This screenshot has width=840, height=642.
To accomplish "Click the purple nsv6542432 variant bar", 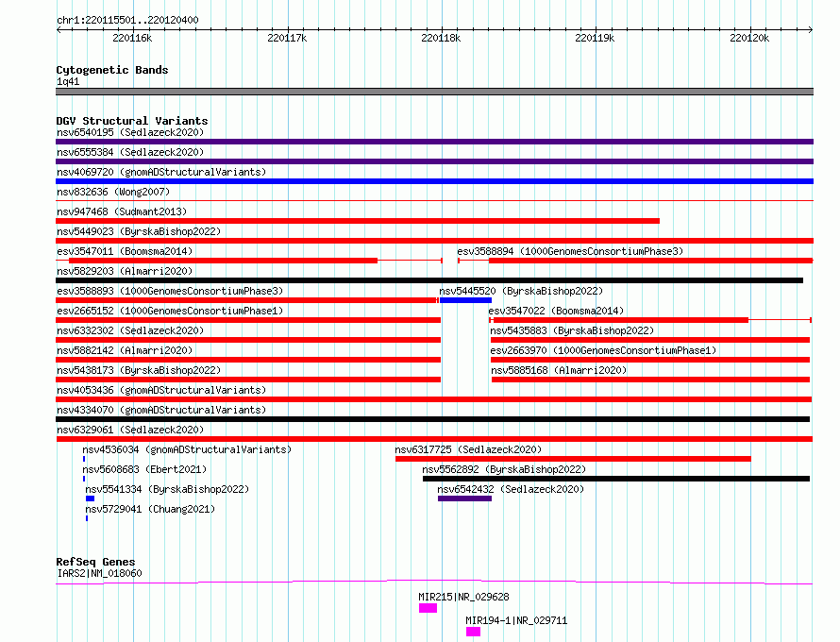I will [x=464, y=498].
